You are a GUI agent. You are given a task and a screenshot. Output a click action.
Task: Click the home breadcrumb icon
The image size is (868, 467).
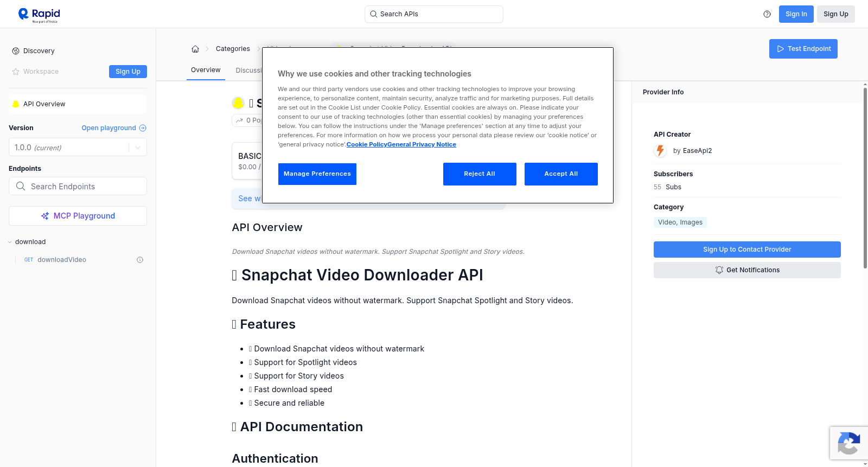pos(195,49)
